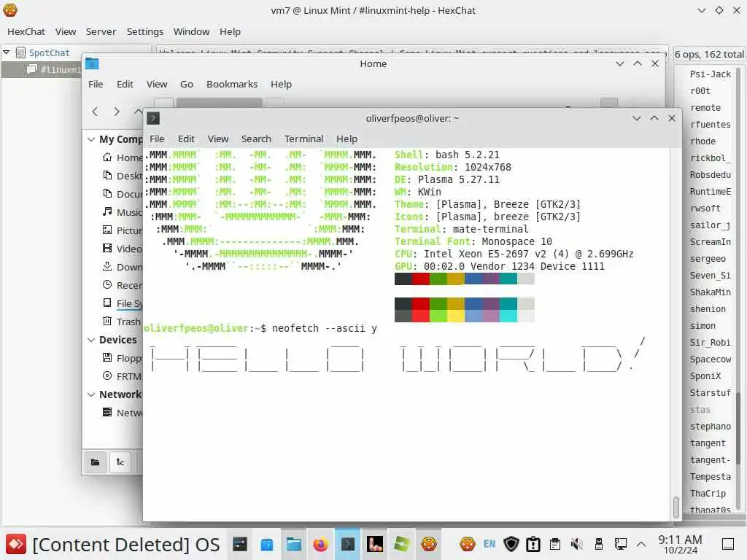Select Home in the file manager sidebar
The width and height of the screenshot is (747, 560).
click(x=122, y=157)
